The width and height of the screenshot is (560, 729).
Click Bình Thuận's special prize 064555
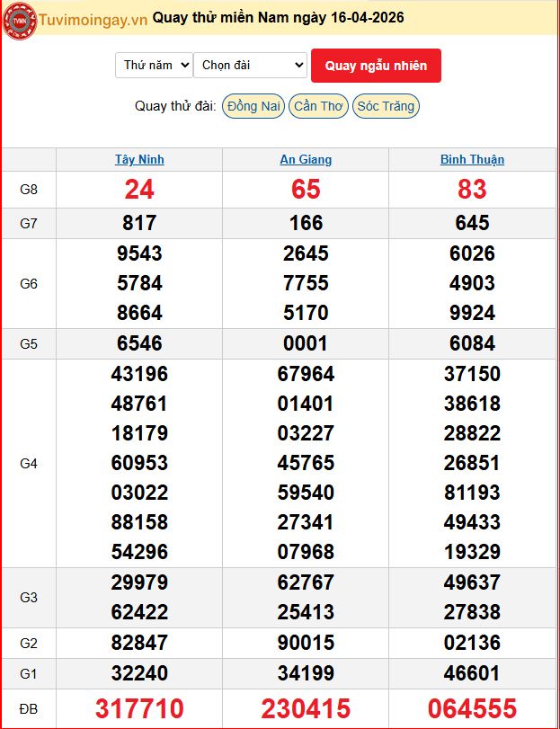[472, 708]
